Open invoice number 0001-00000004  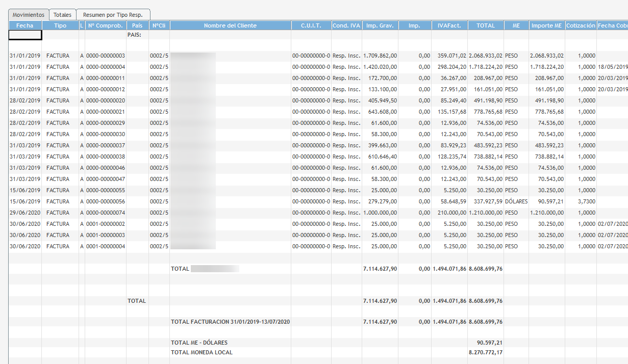(x=105, y=246)
